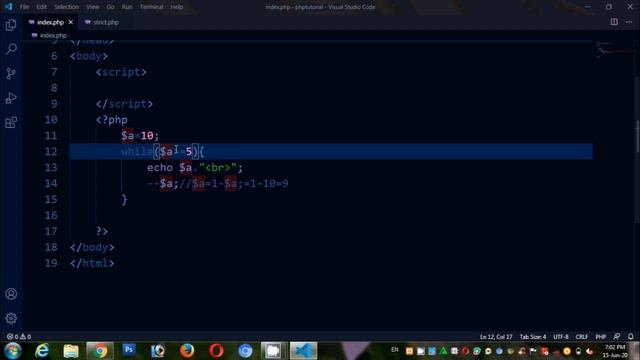
Task: Open Photoshop from taskbar
Action: pos(129,351)
